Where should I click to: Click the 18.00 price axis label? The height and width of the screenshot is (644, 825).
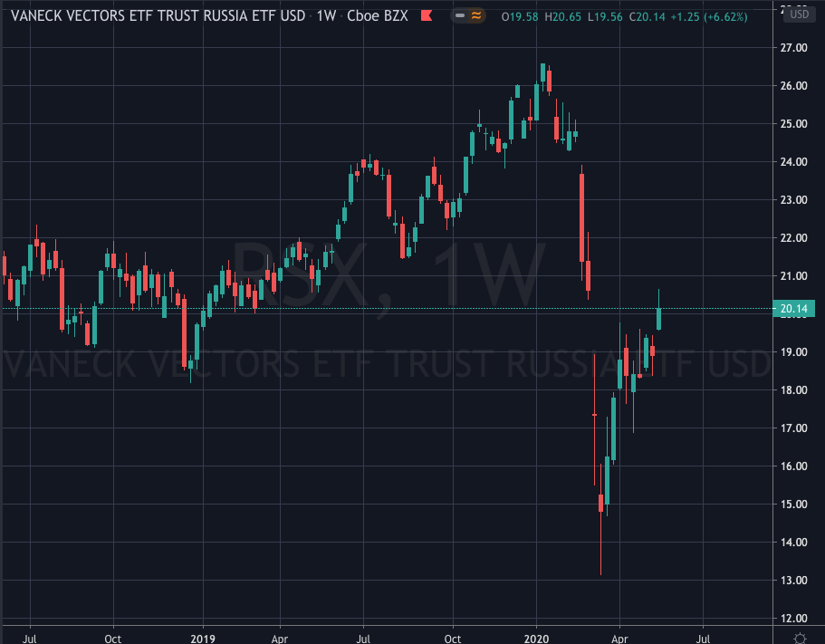click(793, 389)
